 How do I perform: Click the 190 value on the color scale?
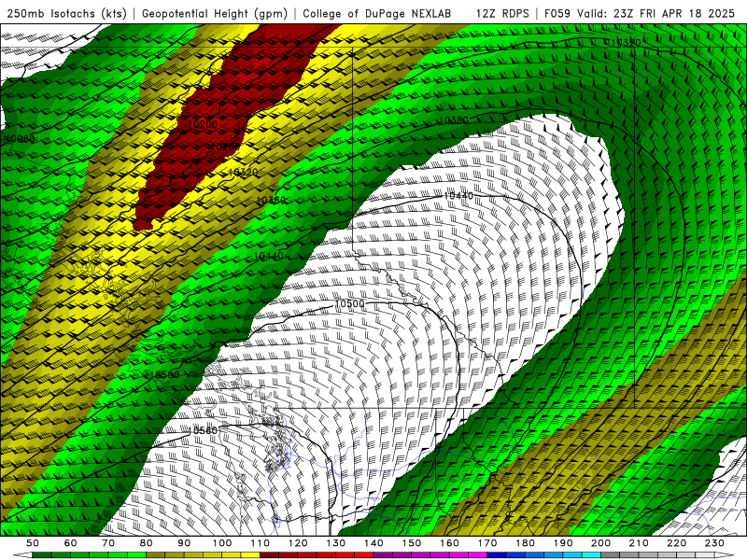click(563, 543)
